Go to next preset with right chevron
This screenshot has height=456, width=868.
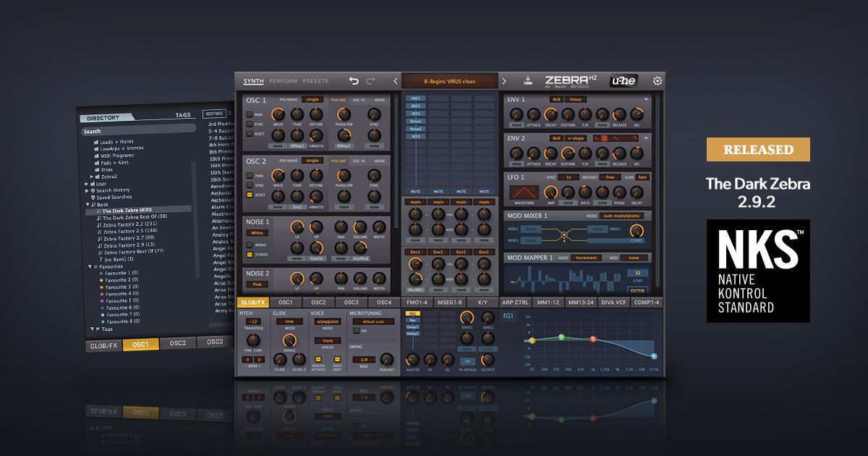coord(504,81)
